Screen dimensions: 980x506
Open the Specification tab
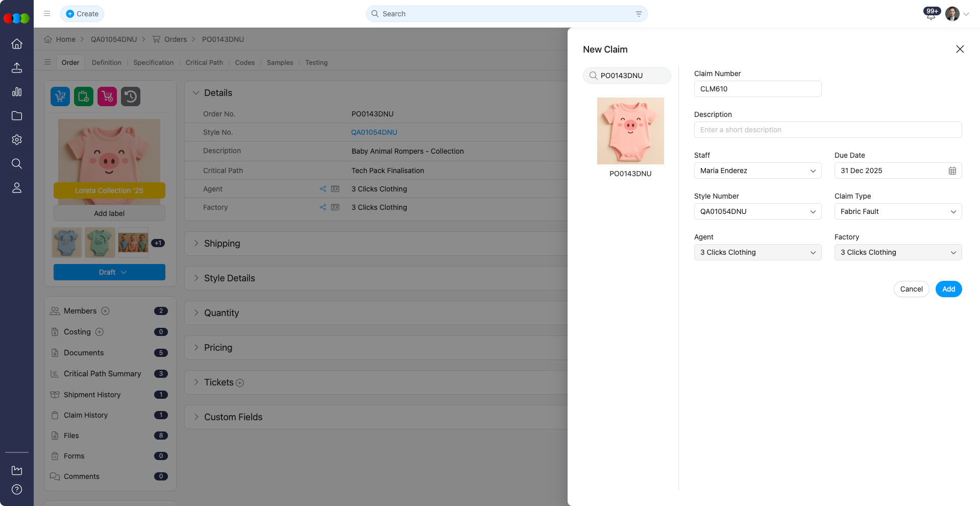click(x=153, y=62)
